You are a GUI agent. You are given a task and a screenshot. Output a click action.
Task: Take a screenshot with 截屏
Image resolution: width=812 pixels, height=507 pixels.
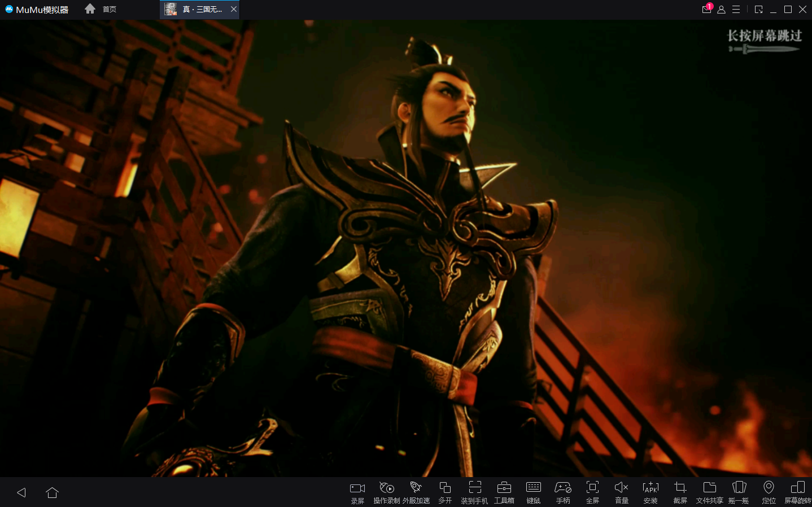click(x=680, y=492)
